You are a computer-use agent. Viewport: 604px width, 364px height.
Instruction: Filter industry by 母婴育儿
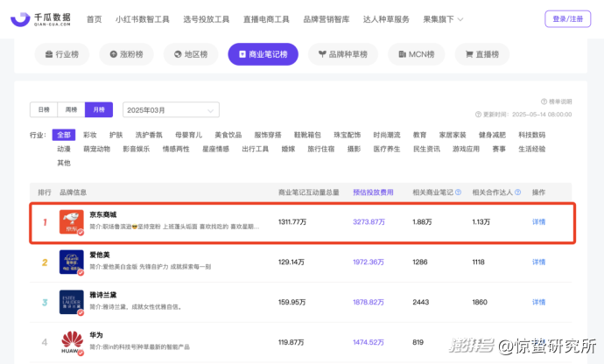pos(188,135)
